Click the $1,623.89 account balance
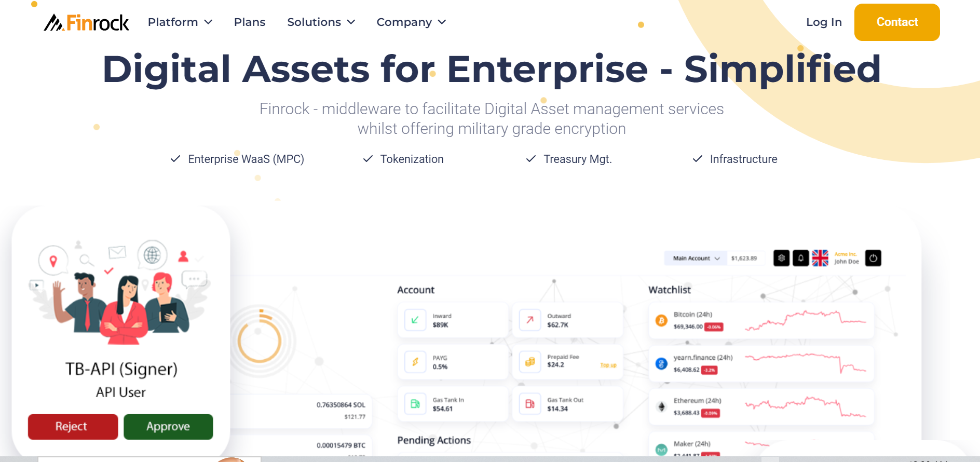This screenshot has width=980, height=462. click(x=744, y=258)
